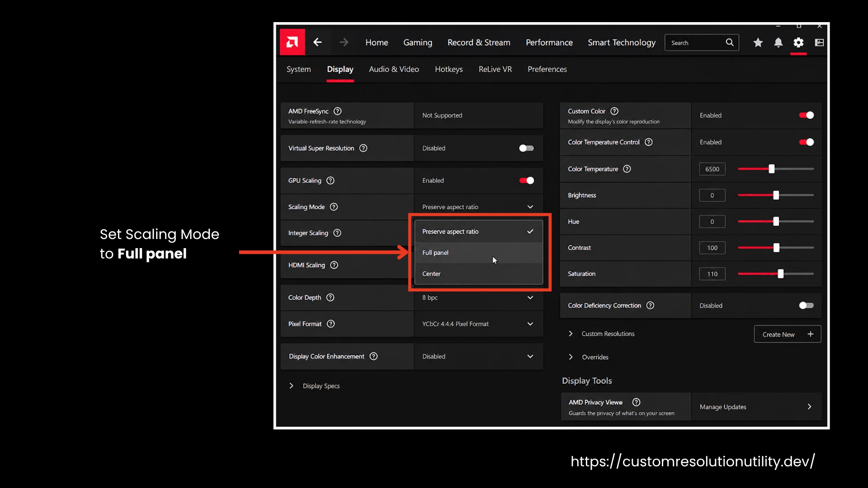Select Center scaling option
Viewport: 868px width, 488px height.
pos(478,274)
